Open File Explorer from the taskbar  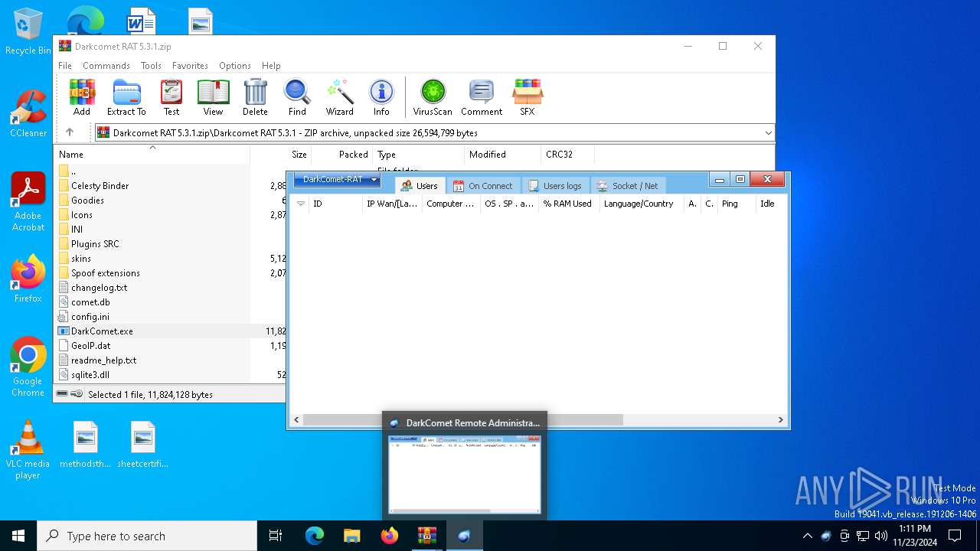[x=351, y=536]
